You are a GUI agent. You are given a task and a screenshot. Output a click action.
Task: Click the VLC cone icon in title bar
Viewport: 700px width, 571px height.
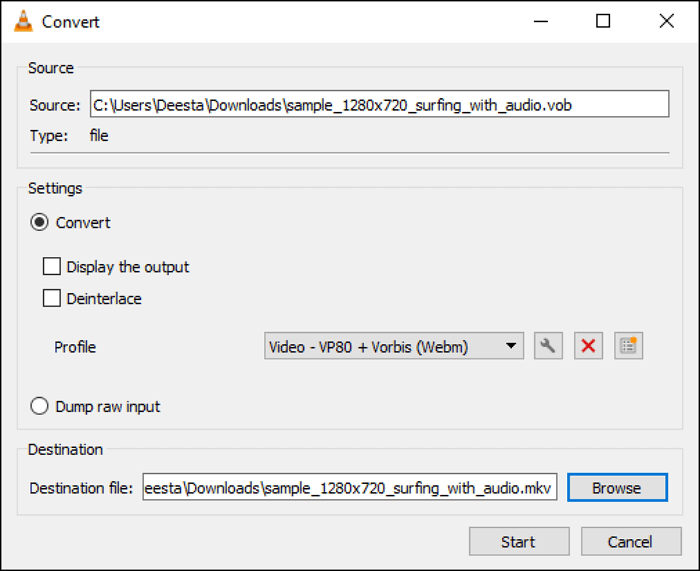tap(24, 21)
